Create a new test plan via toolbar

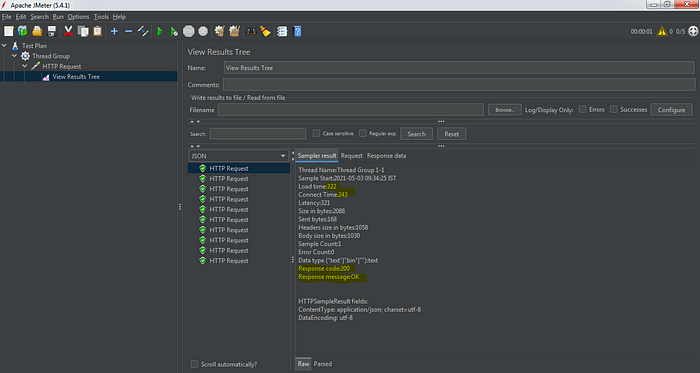coord(8,31)
